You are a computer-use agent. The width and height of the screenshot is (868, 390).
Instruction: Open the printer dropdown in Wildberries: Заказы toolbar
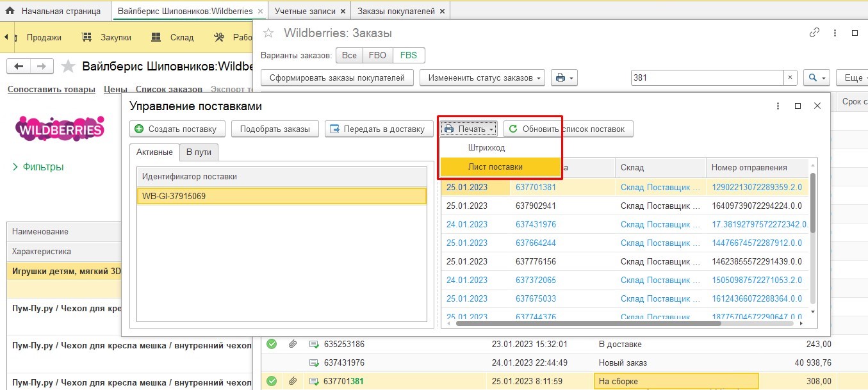pos(564,77)
